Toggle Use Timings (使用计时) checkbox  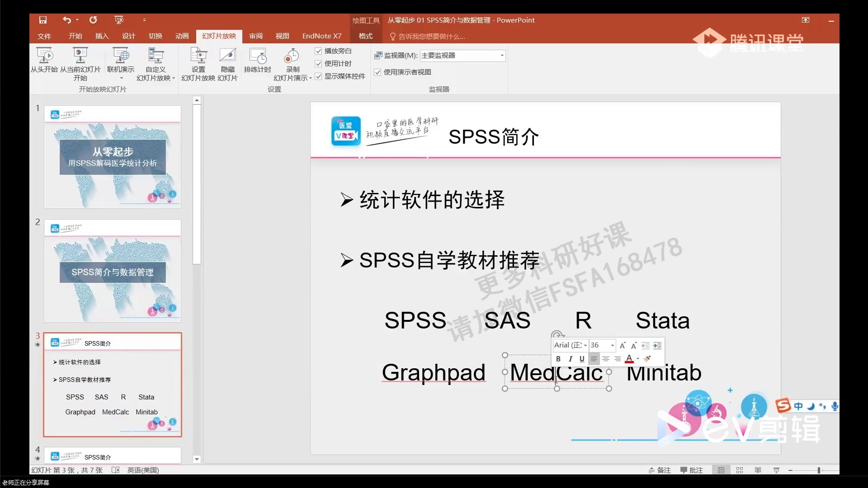tap(318, 64)
